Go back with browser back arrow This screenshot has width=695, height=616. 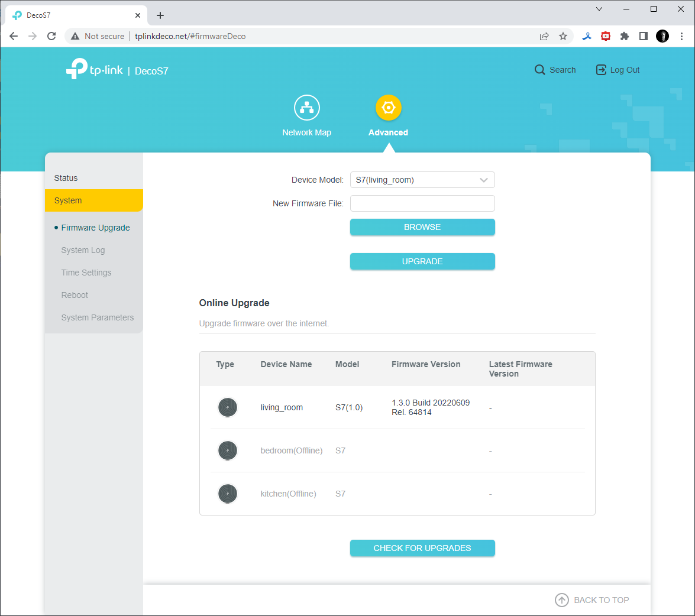[x=14, y=36]
